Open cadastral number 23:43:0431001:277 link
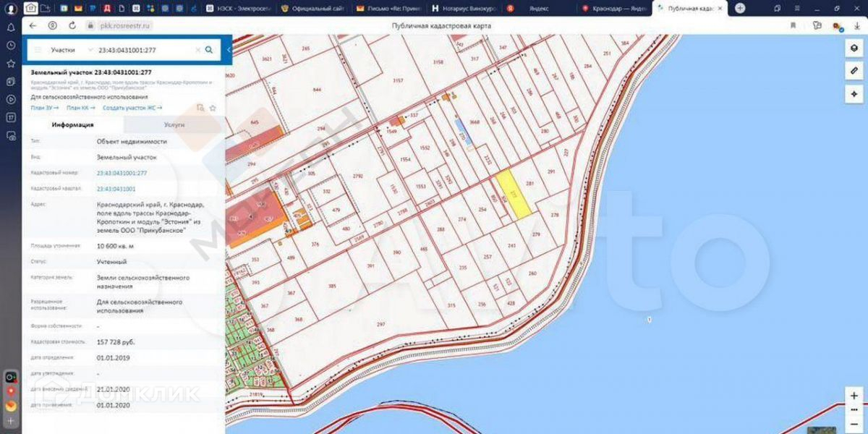Image resolution: width=868 pixels, height=434 pixels. (x=122, y=173)
